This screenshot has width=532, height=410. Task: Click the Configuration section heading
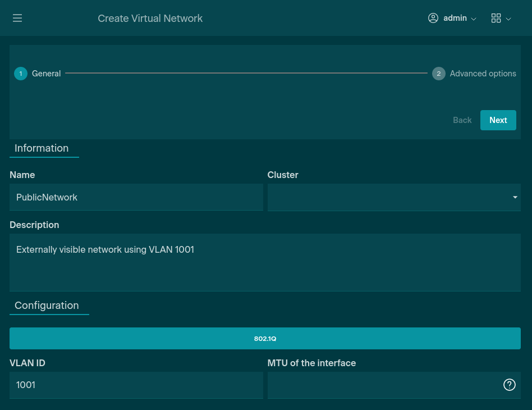coord(47,306)
